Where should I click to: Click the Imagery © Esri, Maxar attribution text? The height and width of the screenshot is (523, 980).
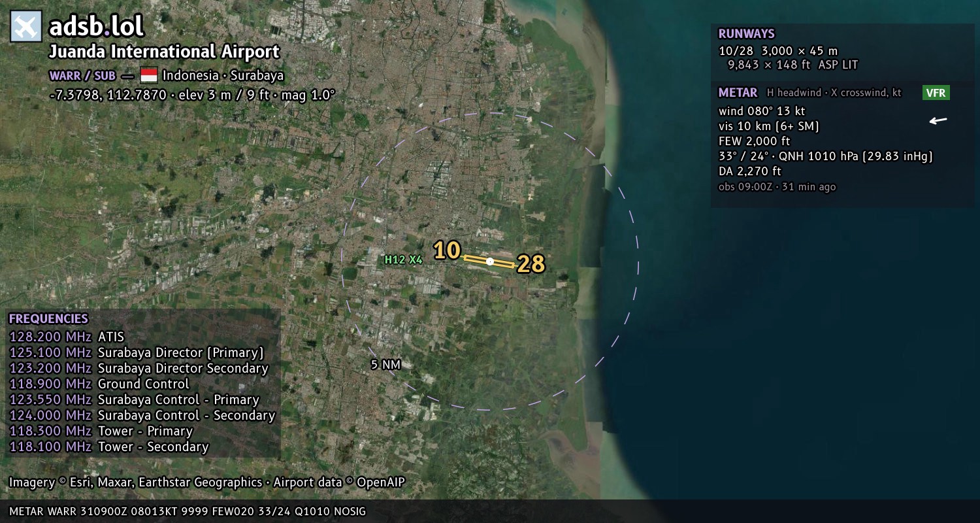(x=135, y=482)
